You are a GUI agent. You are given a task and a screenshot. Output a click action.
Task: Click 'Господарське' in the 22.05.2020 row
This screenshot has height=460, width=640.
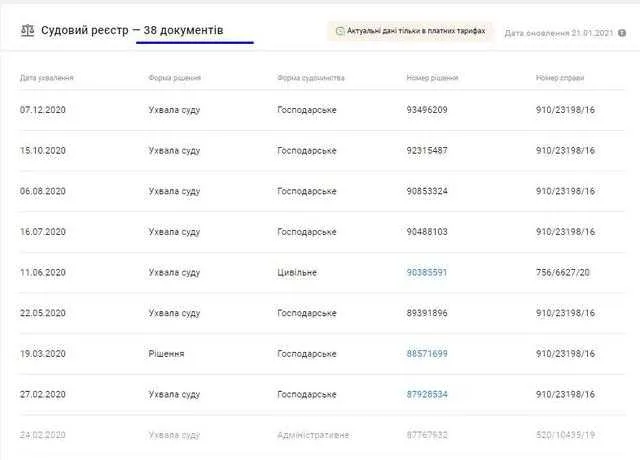point(307,313)
